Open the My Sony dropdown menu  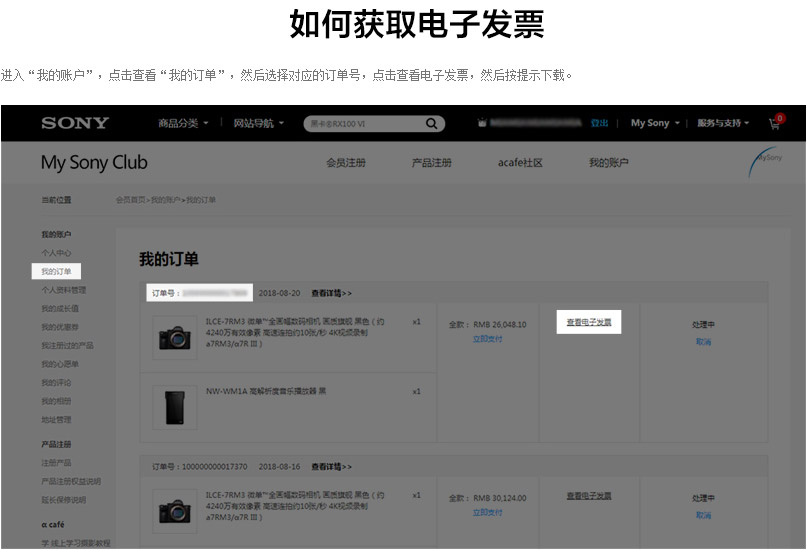click(655, 123)
